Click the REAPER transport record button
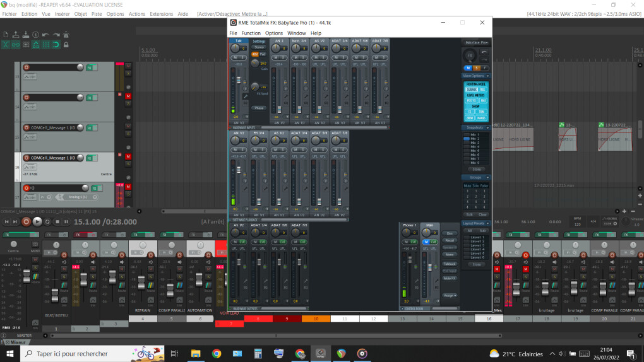The height and width of the screenshot is (362, 644). 27,221
